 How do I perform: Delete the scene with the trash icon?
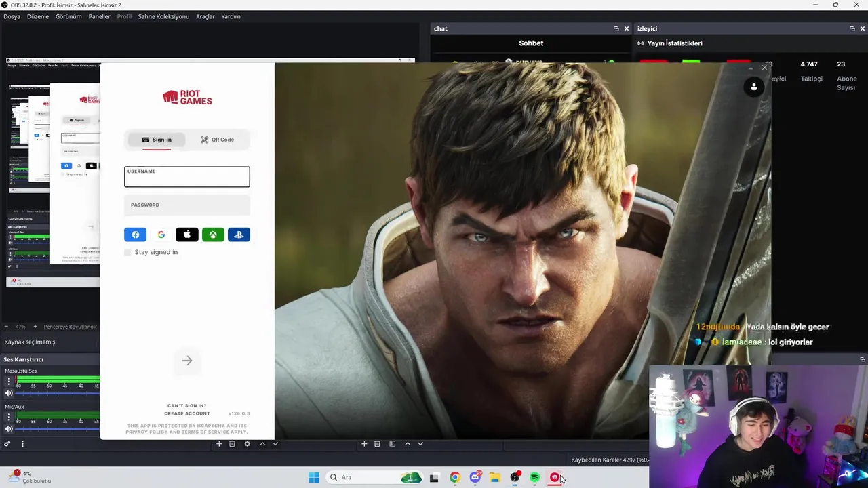[232, 444]
